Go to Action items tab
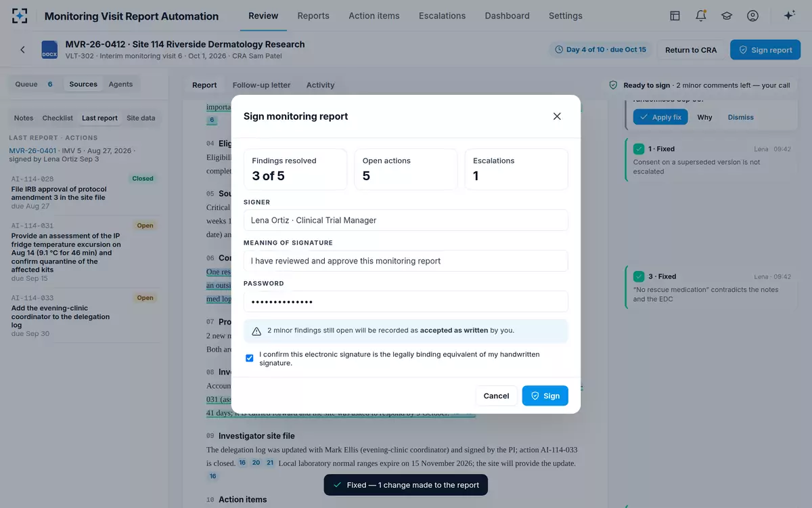The image size is (812, 508). pyautogui.click(x=374, y=16)
